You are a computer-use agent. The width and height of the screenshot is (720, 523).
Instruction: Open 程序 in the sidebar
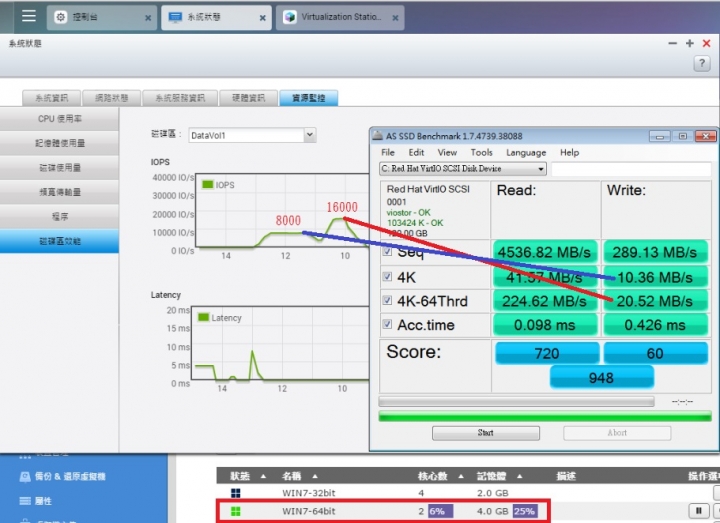tap(59, 216)
